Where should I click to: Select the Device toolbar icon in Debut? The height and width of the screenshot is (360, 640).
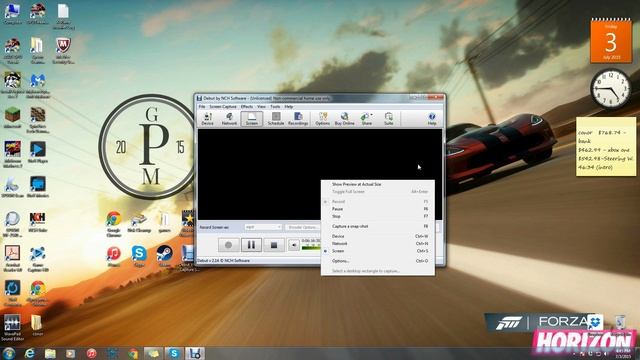coord(207,119)
